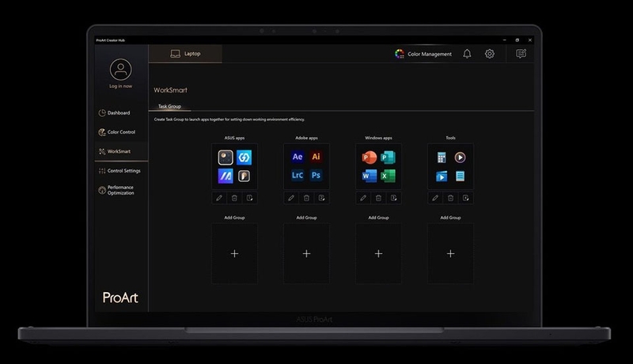The height and width of the screenshot is (364, 633).
Task: Click the shortcut icon under ASUS apps group
Action: pyautogui.click(x=250, y=198)
